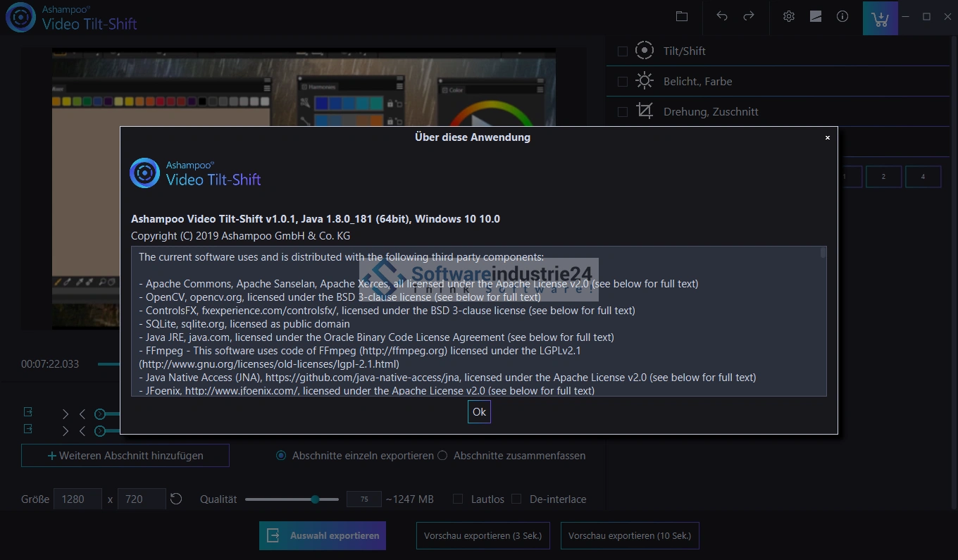The image size is (958, 560).
Task: Adjust the Qualität slider handle
Action: [x=315, y=499]
